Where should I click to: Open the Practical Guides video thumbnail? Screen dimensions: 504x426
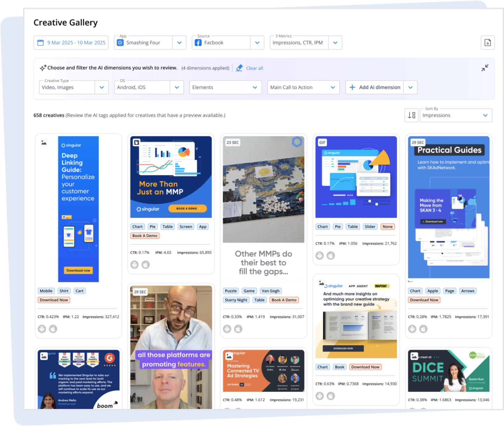pos(449,207)
